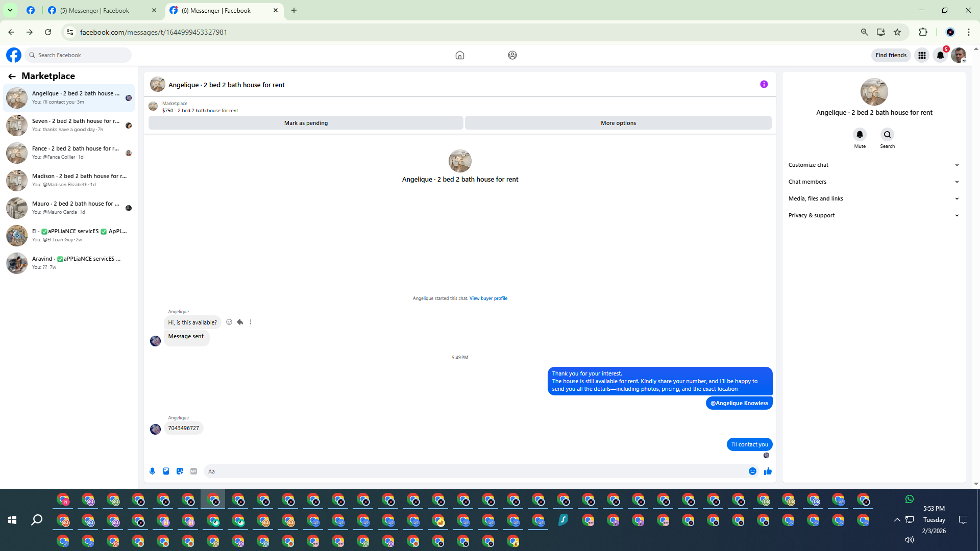Image resolution: width=980 pixels, height=551 pixels.
Task: Click Mark as pending button
Action: [x=306, y=123]
